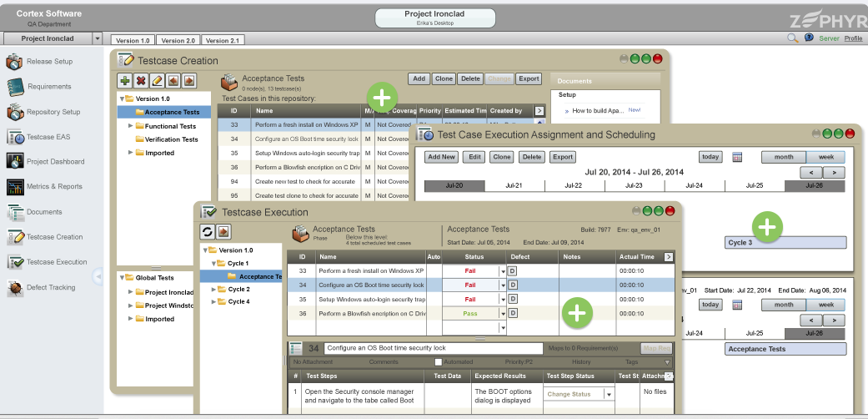Click refresh icon in Testcase Execution panel
The width and height of the screenshot is (868, 419).
click(208, 232)
